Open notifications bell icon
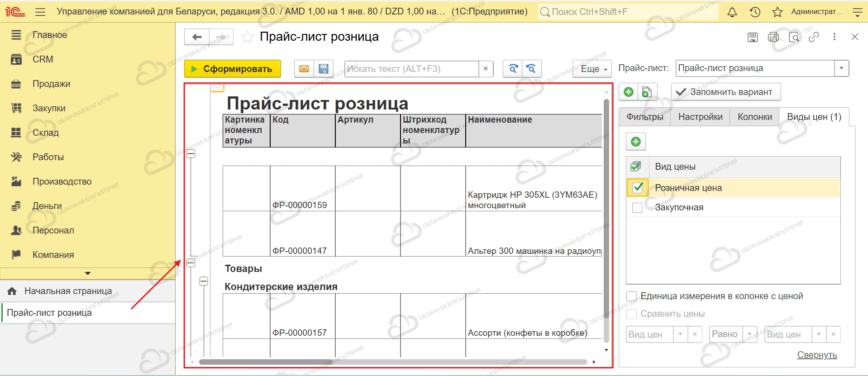This screenshot has width=868, height=376. pos(732,12)
